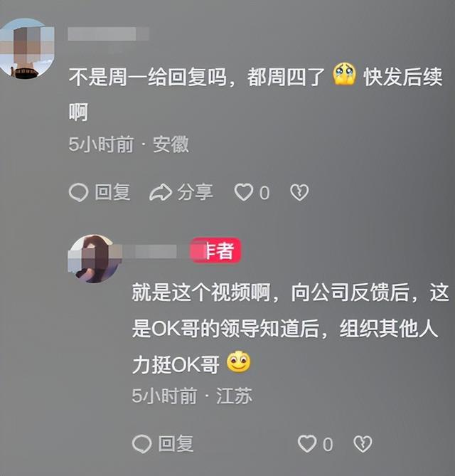This screenshot has height=476, width=455.
Task: Open the first commenter's avatar
Action: point(27,48)
